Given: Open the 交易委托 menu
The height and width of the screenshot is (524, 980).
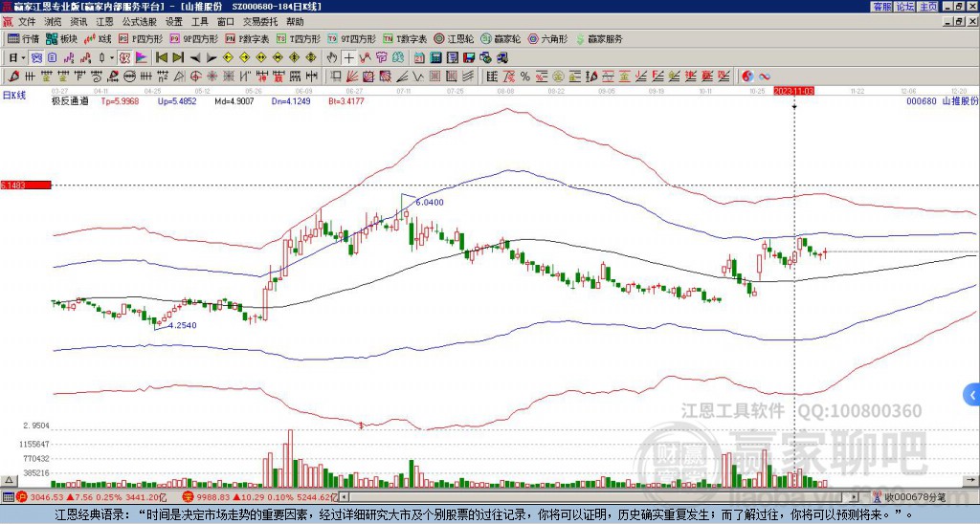Looking at the screenshot, I should pyautogui.click(x=260, y=22).
